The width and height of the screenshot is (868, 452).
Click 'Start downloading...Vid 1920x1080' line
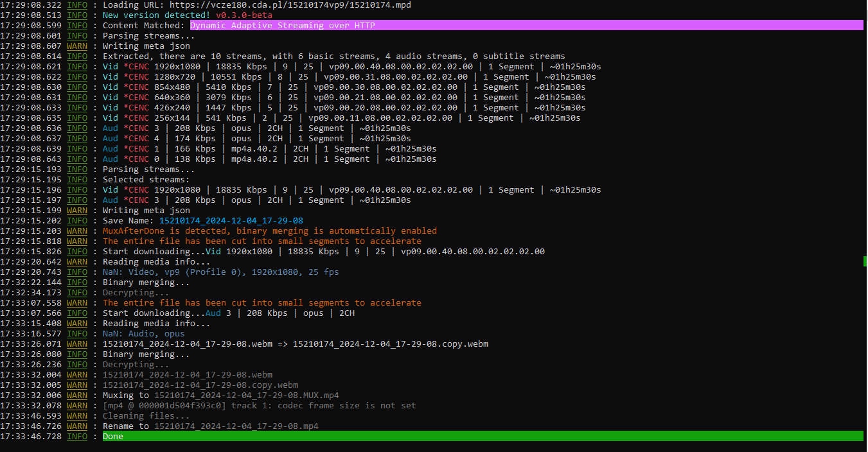tap(324, 252)
